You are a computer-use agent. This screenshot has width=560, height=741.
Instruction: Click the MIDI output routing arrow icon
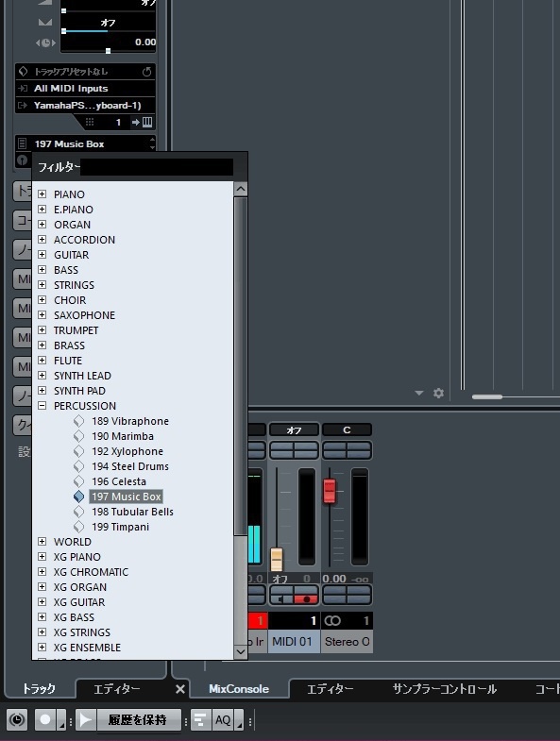pyautogui.click(x=23, y=106)
